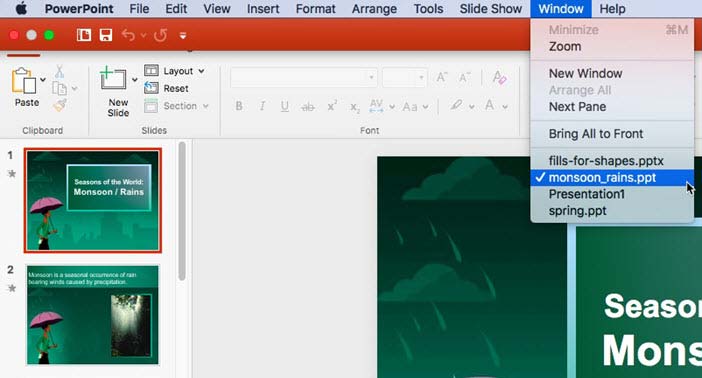Open the Slide Show menu
The height and width of the screenshot is (378, 702).
point(490,9)
